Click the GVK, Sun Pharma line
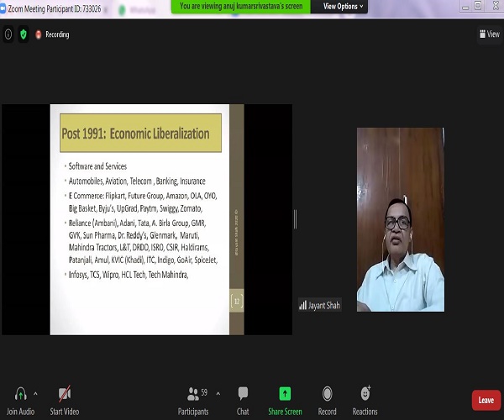This screenshot has width=504, height=420. click(134, 235)
